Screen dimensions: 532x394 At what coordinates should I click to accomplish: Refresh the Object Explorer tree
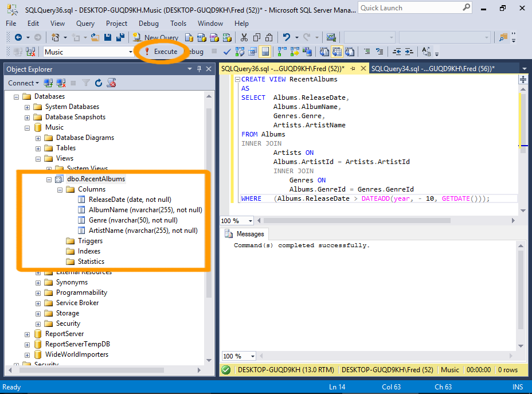pyautogui.click(x=99, y=83)
